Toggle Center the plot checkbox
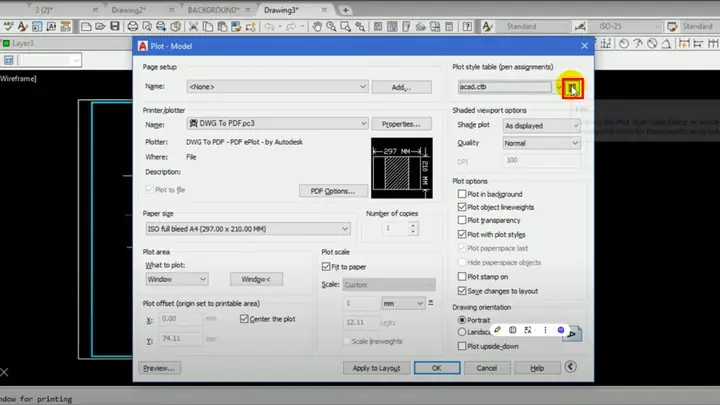 [244, 319]
